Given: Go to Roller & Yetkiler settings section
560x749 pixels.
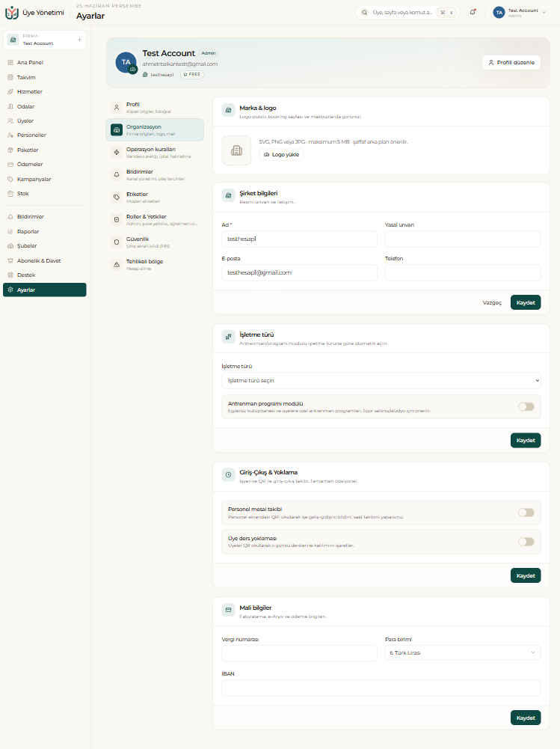Looking at the screenshot, I should (x=155, y=220).
